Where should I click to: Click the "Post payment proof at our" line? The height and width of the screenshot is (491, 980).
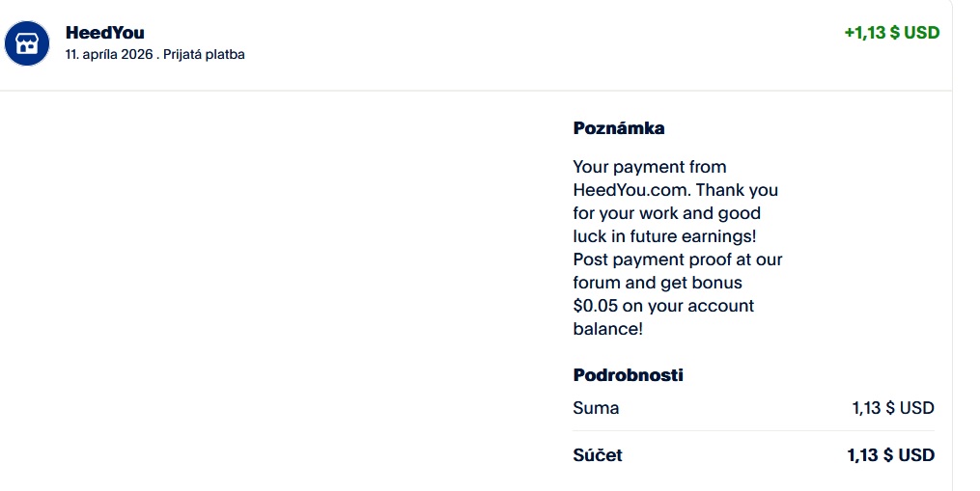tap(677, 259)
